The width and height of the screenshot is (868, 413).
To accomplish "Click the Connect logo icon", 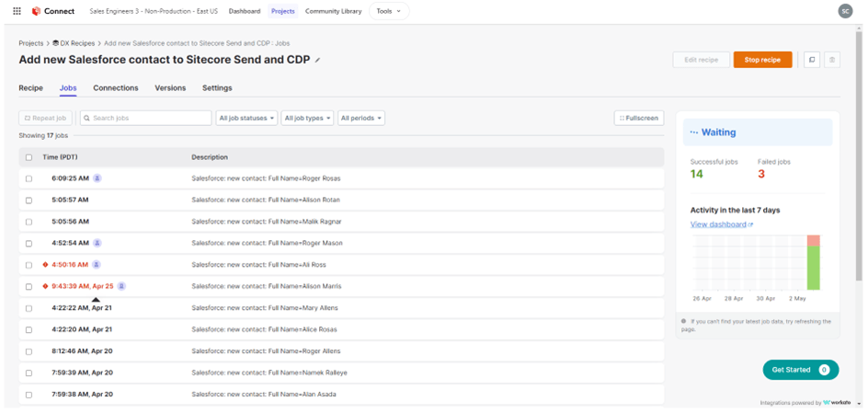I will tap(36, 11).
